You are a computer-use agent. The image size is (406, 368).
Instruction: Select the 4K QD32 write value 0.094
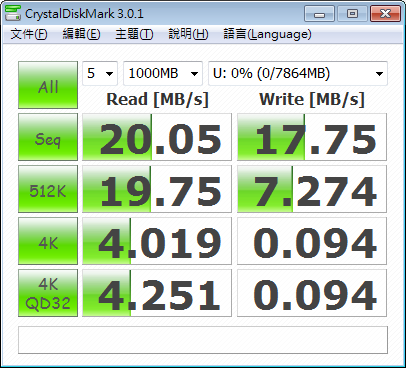click(x=312, y=293)
